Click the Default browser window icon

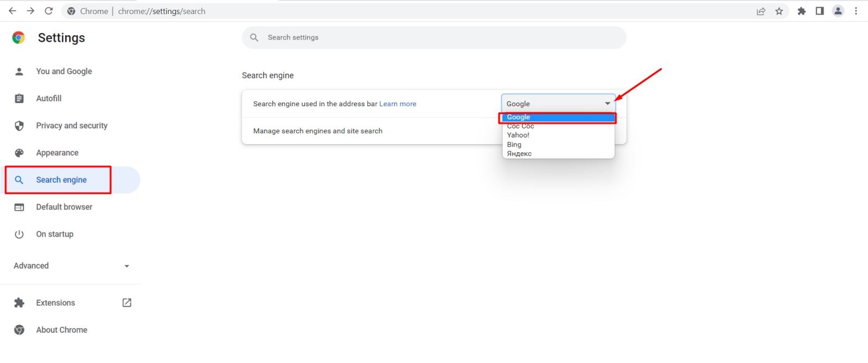coord(19,207)
